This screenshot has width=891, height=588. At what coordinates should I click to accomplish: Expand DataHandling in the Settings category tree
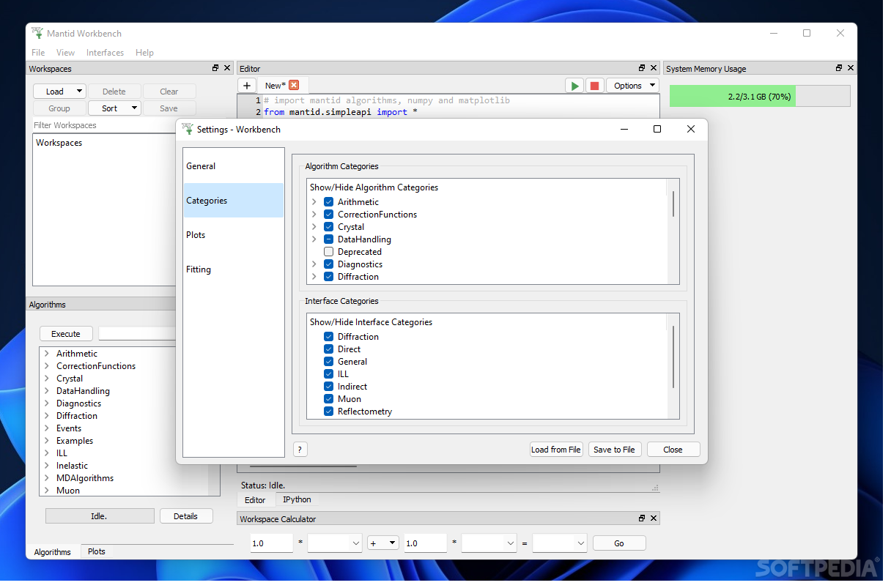tap(314, 239)
